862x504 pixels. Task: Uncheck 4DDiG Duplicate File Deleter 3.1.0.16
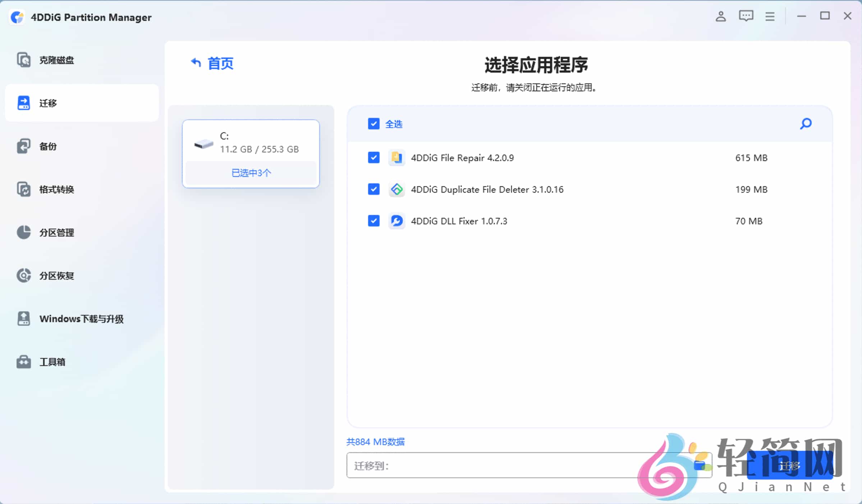click(374, 189)
